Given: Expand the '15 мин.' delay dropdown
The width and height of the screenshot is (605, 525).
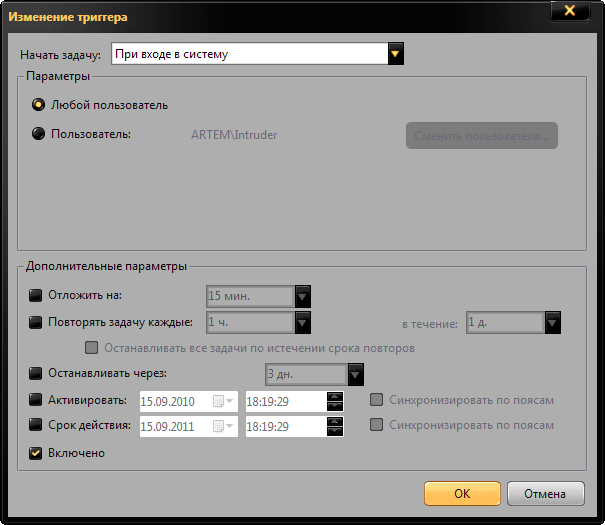Looking at the screenshot, I should click(303, 296).
